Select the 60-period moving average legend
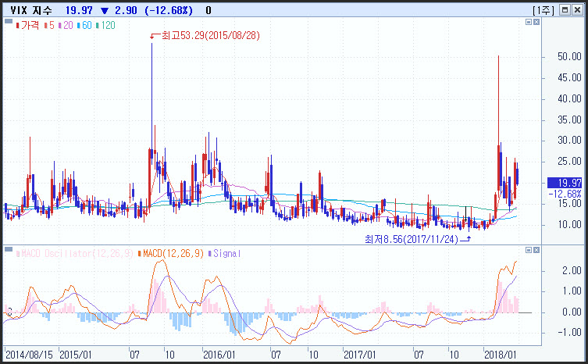The width and height of the screenshot is (588, 364). click(85, 25)
